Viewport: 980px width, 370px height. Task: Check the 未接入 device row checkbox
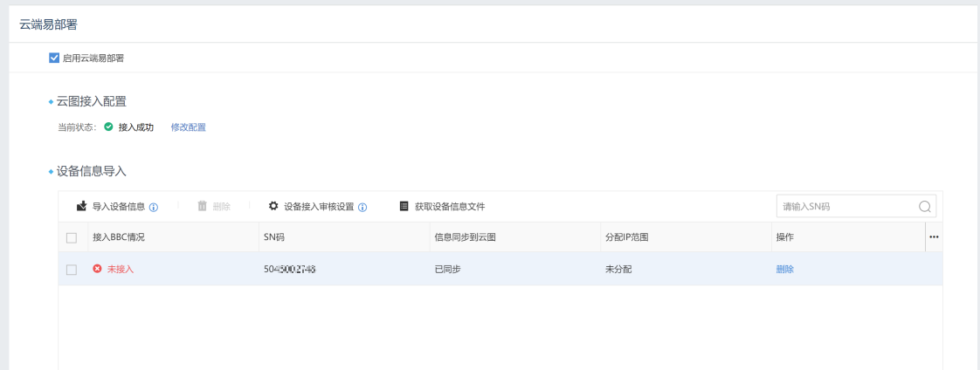coord(72,270)
